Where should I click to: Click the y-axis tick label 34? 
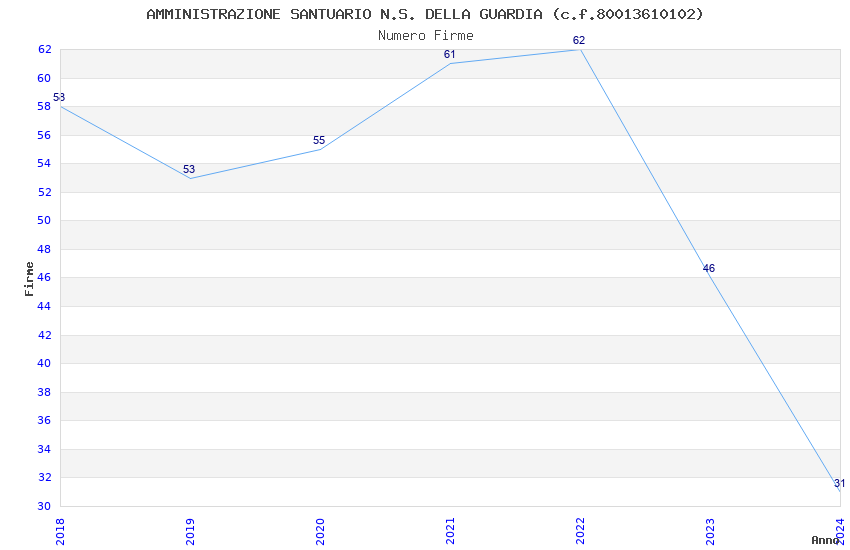click(x=44, y=449)
